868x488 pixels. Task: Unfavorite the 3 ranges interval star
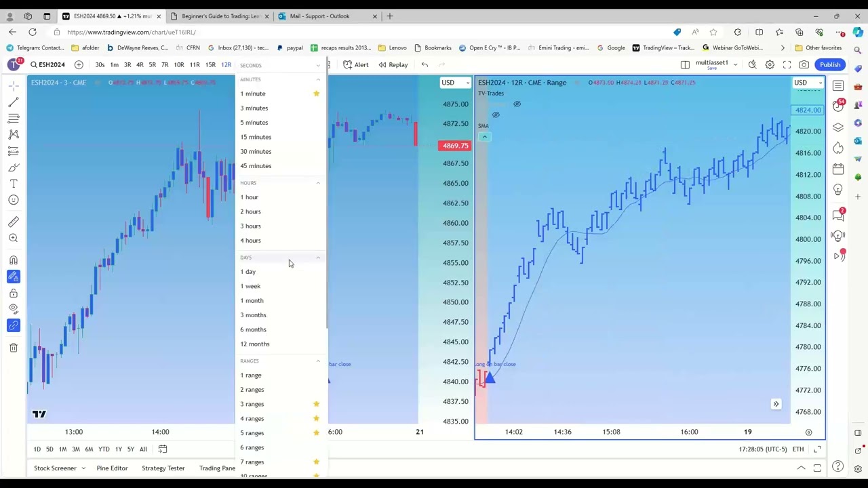(316, 404)
